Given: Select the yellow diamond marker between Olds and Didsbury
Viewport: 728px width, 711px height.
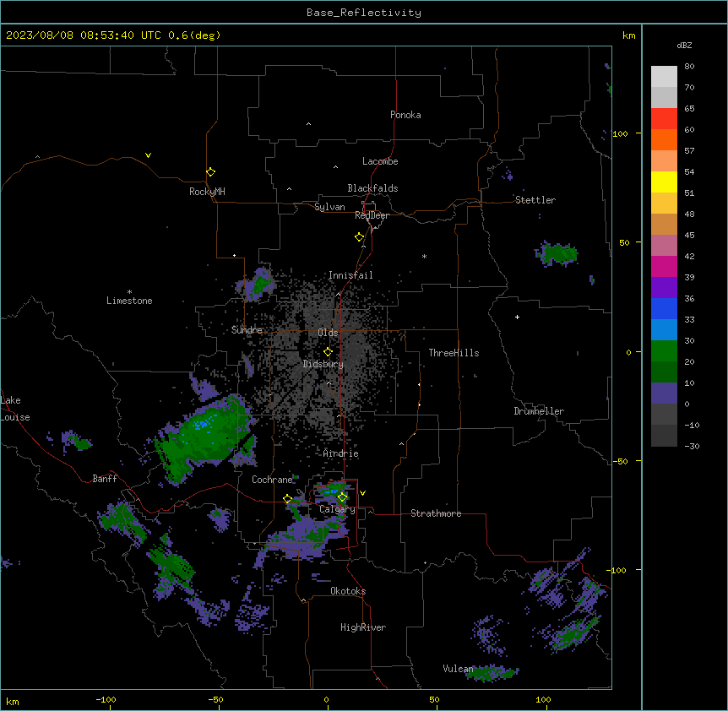Looking at the screenshot, I should (328, 352).
